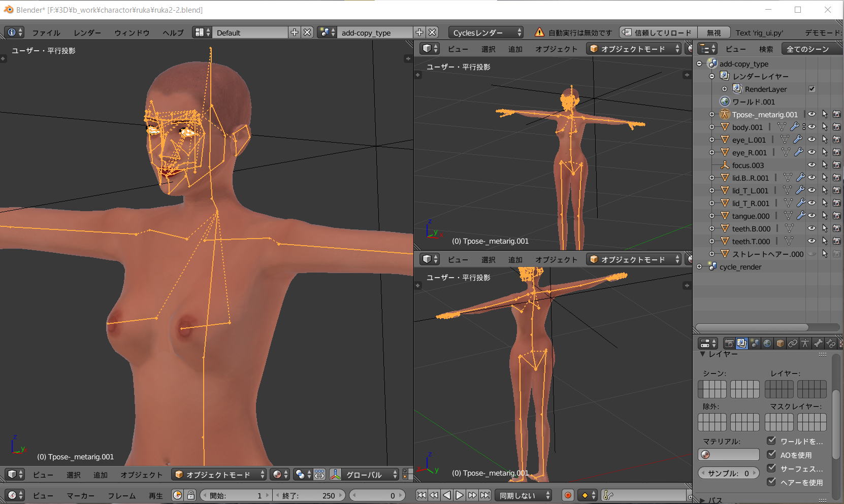Click the Scene properties tab icon
The height and width of the screenshot is (504, 844).
(755, 344)
